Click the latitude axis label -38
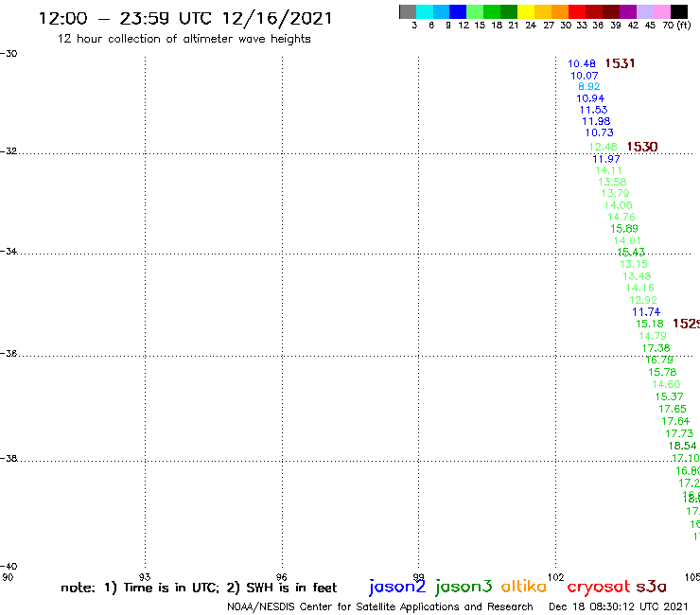Viewport: 700px width, 615px height. (9, 458)
